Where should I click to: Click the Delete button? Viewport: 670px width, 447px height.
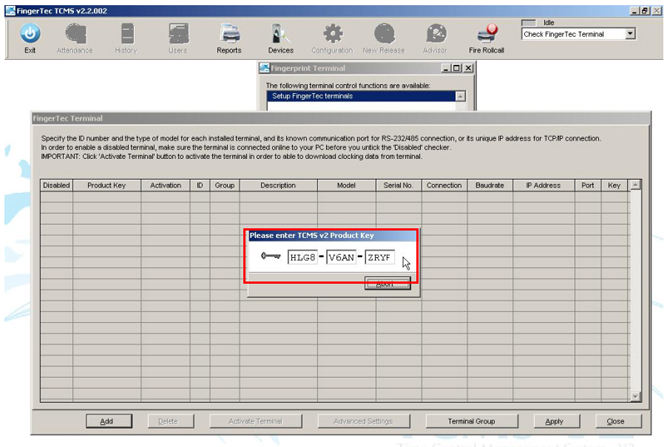point(170,421)
